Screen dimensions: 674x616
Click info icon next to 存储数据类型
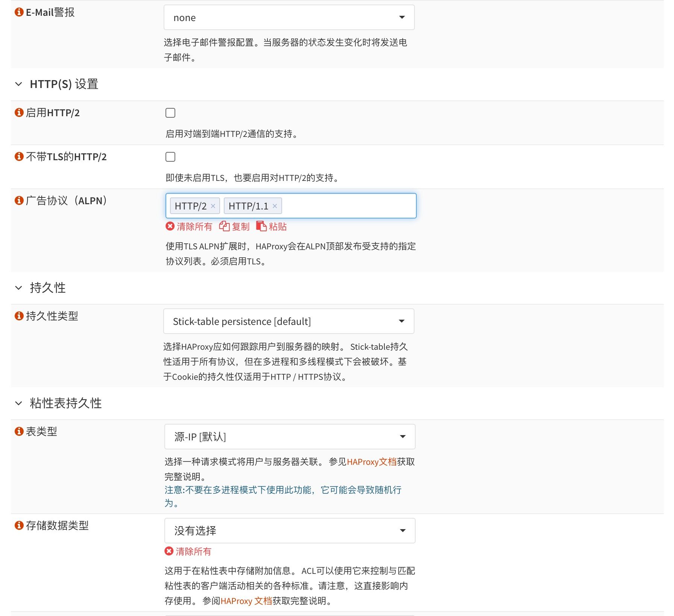(x=19, y=525)
